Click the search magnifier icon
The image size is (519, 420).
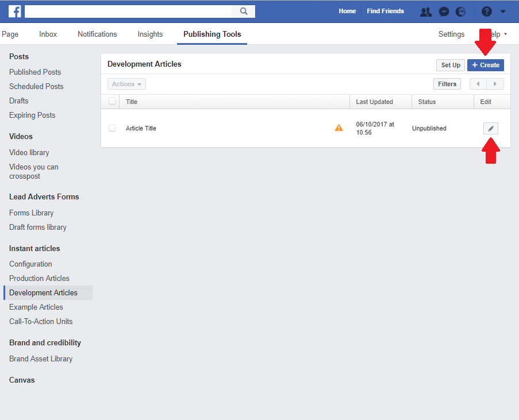click(x=244, y=11)
